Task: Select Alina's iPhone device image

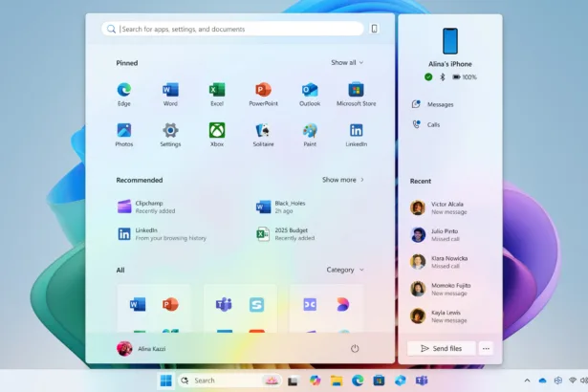Action: point(450,41)
